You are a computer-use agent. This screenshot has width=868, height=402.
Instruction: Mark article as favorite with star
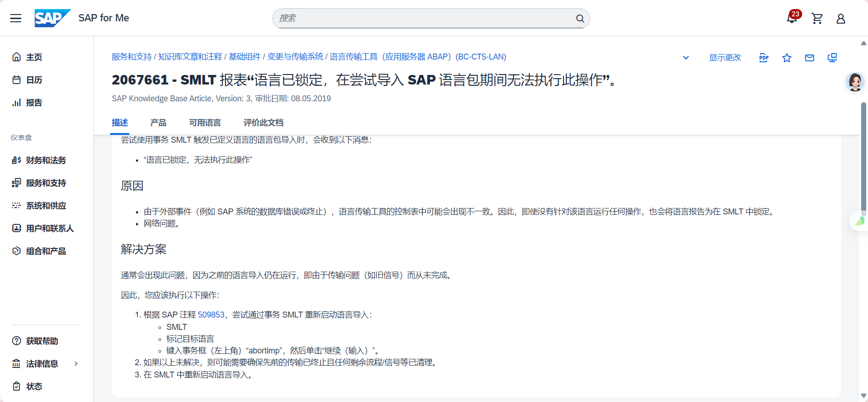787,58
